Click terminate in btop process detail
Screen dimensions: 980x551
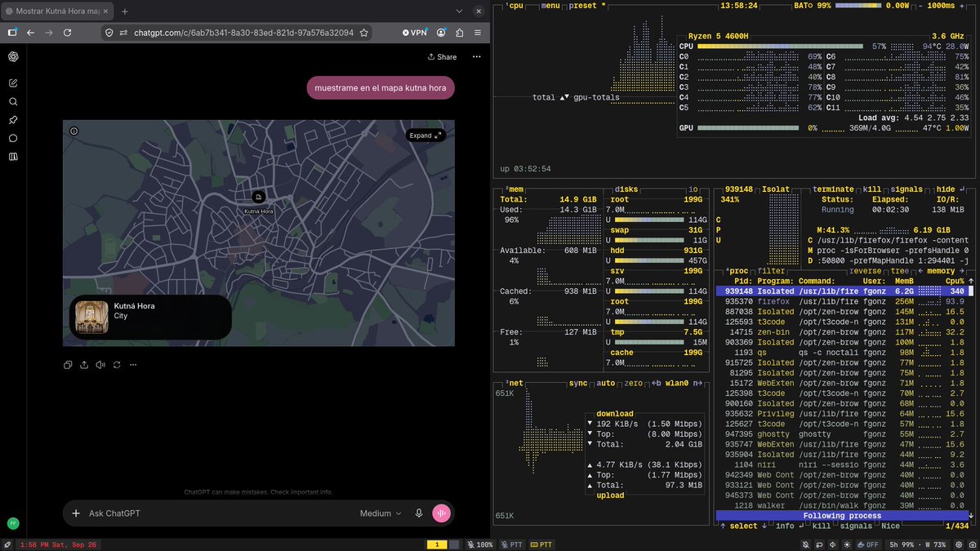click(834, 189)
